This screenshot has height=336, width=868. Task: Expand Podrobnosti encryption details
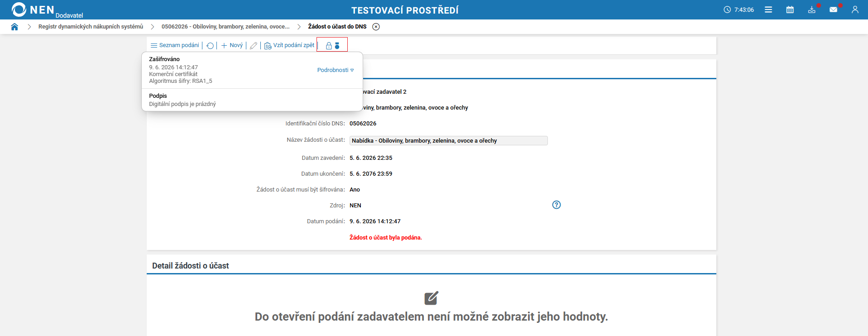click(x=336, y=70)
